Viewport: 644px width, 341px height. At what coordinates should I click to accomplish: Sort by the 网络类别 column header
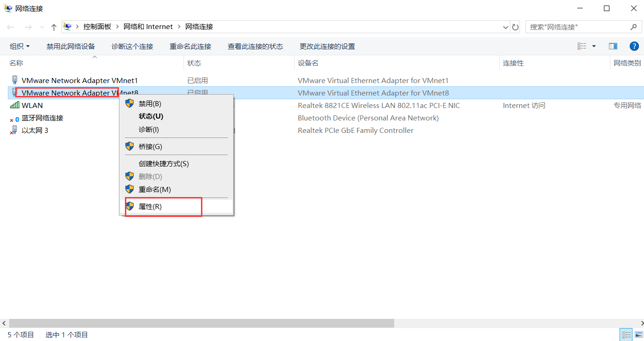[x=627, y=63]
